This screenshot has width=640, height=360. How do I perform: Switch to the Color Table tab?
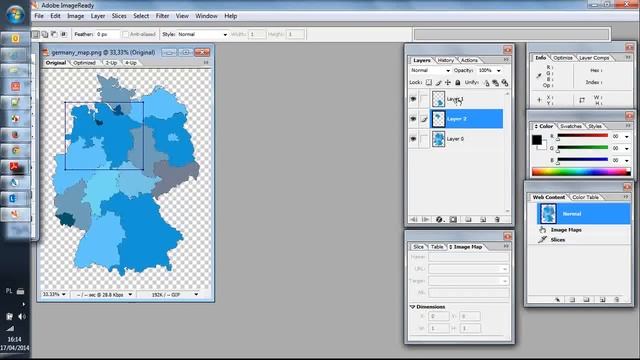585,197
